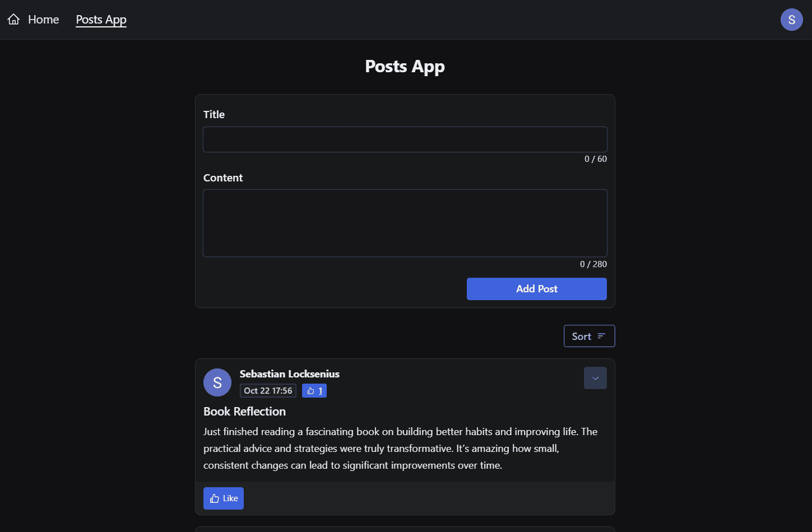The image size is (812, 532).
Task: Click the author name Sebastian Locksenius
Action: (x=289, y=374)
